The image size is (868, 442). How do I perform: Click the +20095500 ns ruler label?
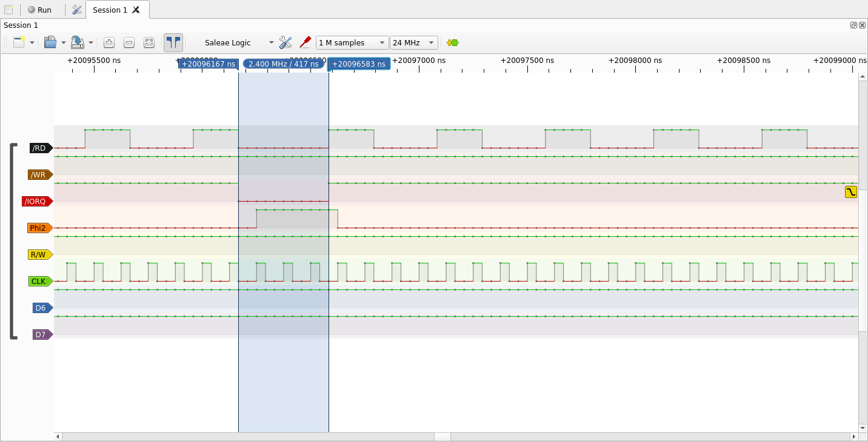click(x=94, y=61)
